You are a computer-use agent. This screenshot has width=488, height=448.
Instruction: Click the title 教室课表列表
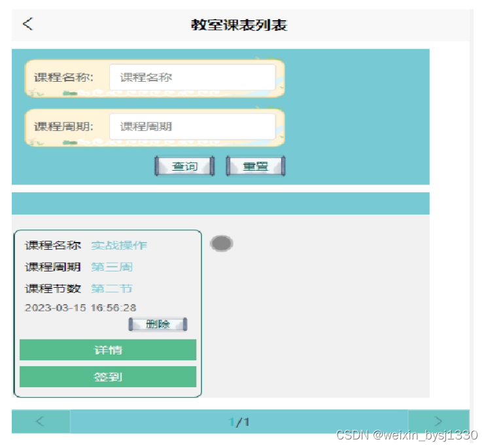coord(239,25)
